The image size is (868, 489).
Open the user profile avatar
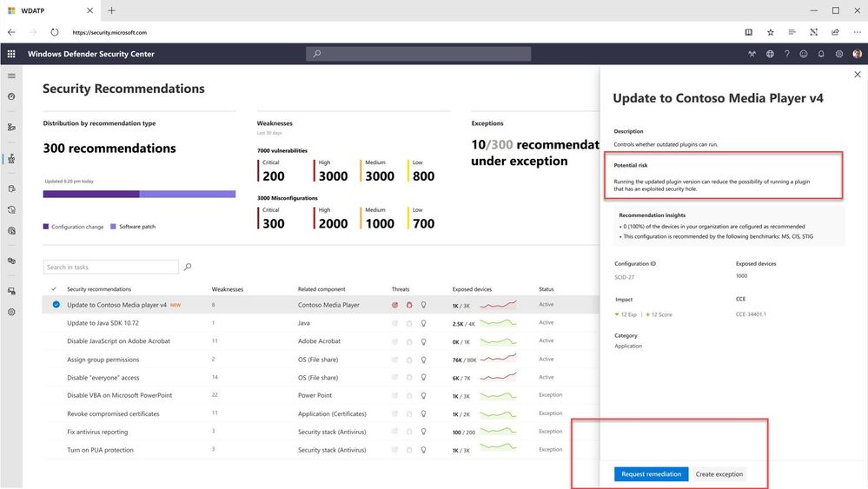coord(857,54)
